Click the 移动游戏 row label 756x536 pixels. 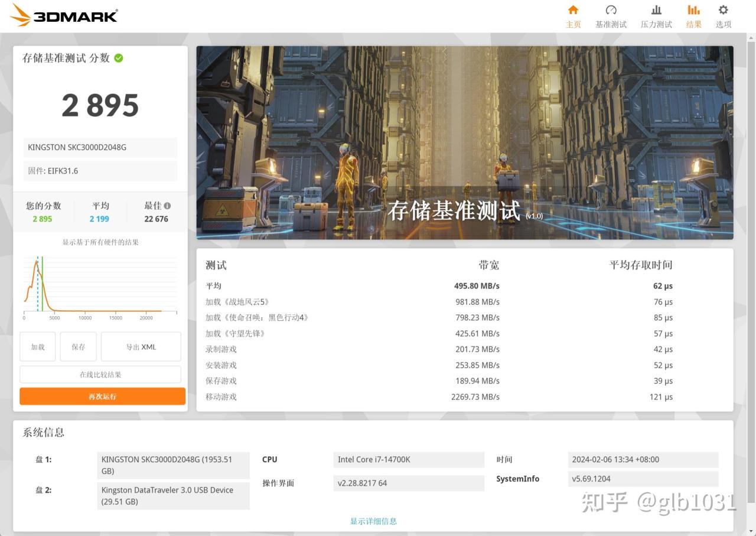click(221, 397)
